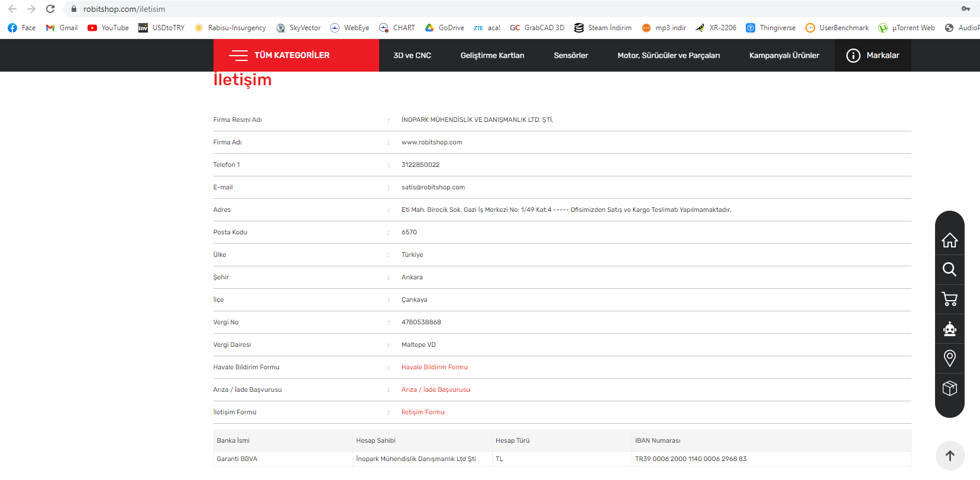Open Motor, Sürücüler ve Parçaları menu
Screen dimensions: 980x480
(668, 56)
